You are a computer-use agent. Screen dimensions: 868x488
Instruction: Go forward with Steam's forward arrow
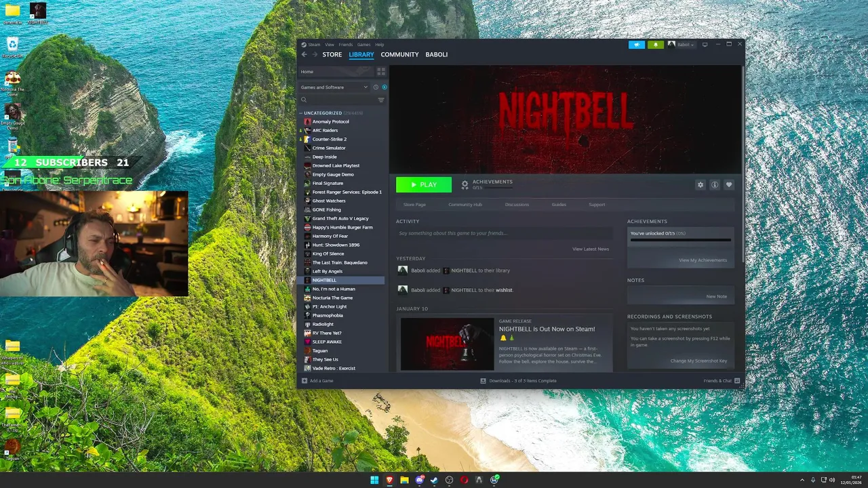314,54
